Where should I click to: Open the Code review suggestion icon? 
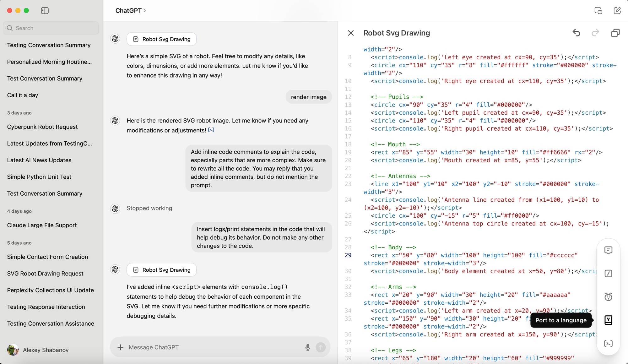coord(609,273)
